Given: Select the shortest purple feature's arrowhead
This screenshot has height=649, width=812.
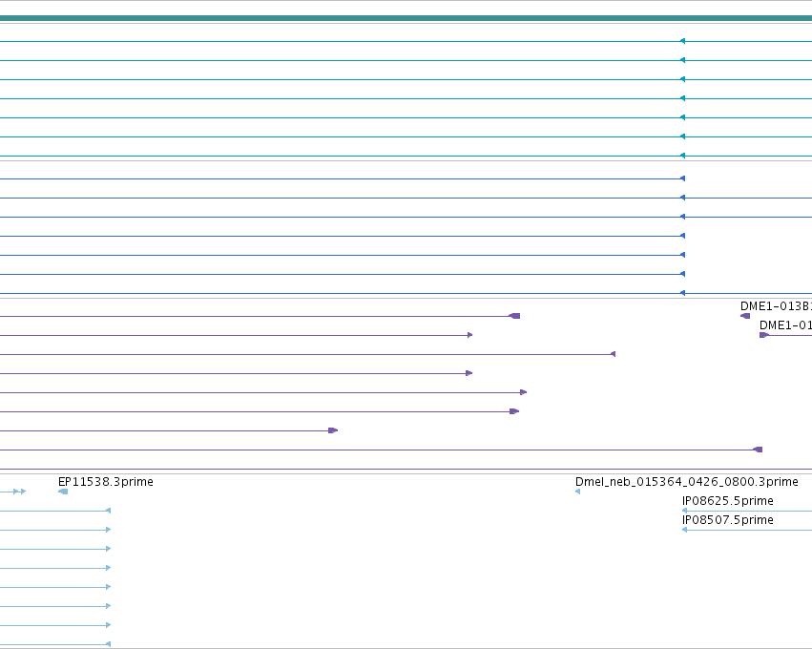Looking at the screenshot, I should pos(334,430).
